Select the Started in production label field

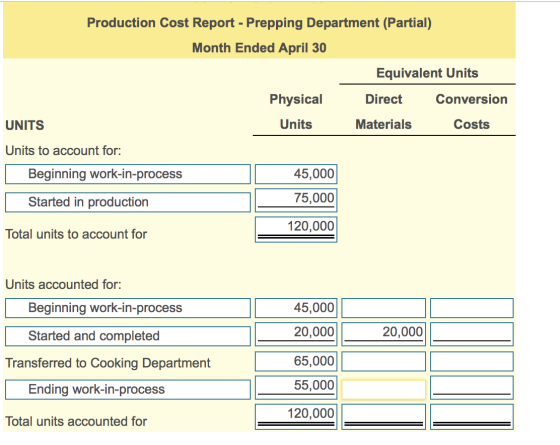[x=128, y=202]
